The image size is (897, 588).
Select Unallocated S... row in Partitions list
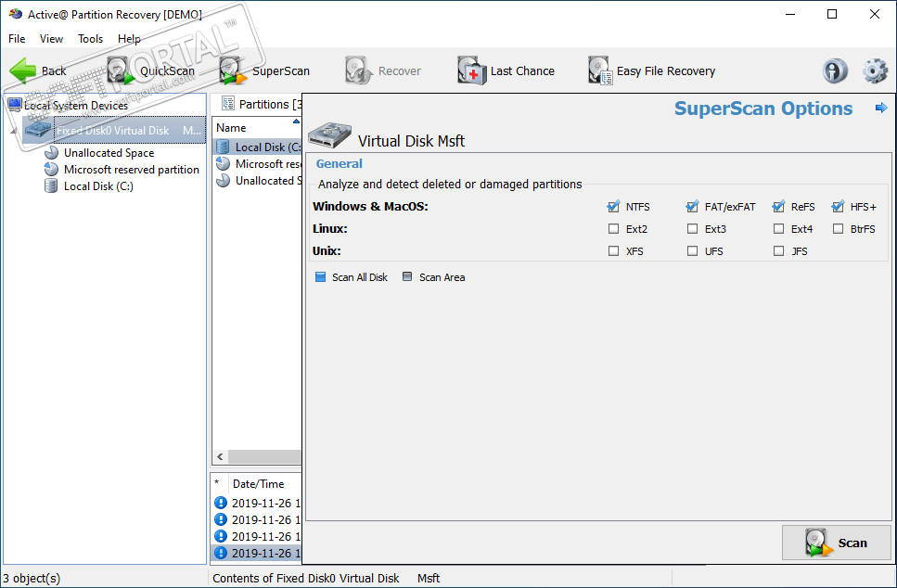coord(259,180)
